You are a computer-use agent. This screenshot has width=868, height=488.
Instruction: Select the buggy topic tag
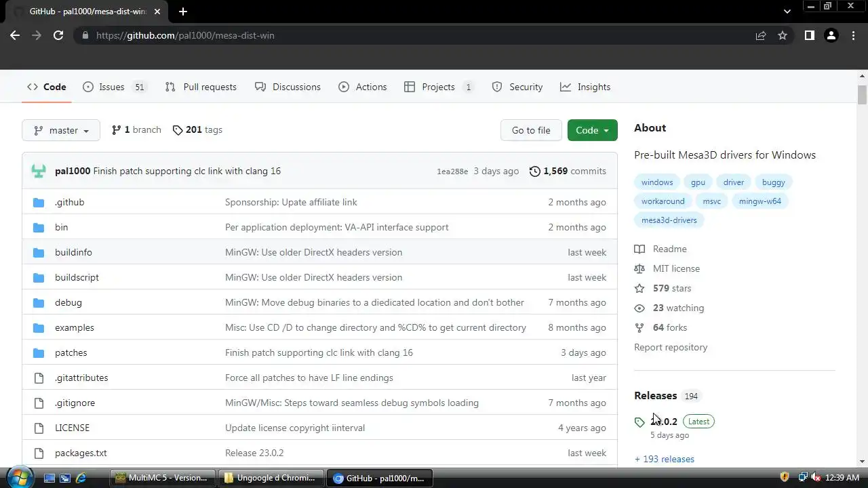(773, 182)
